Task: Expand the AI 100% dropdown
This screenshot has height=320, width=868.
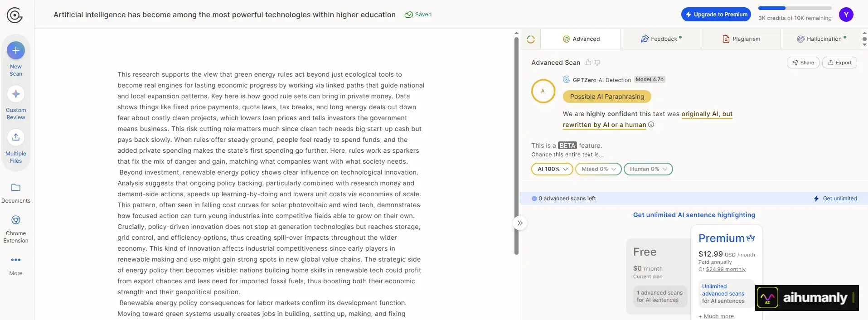Action: click(x=552, y=169)
